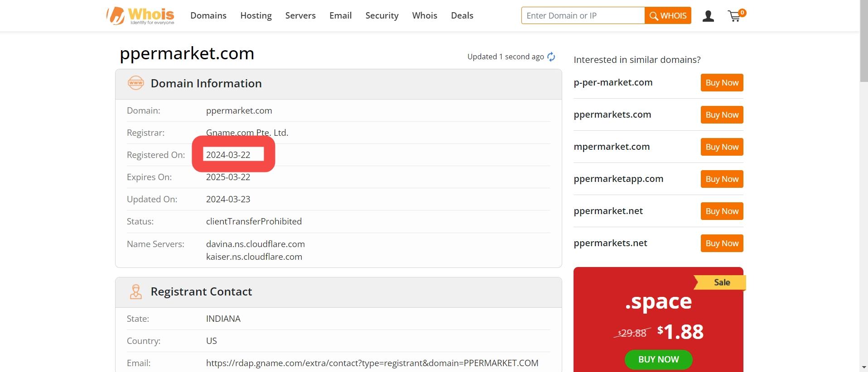Buy Now for ppermarket.net

722,211
